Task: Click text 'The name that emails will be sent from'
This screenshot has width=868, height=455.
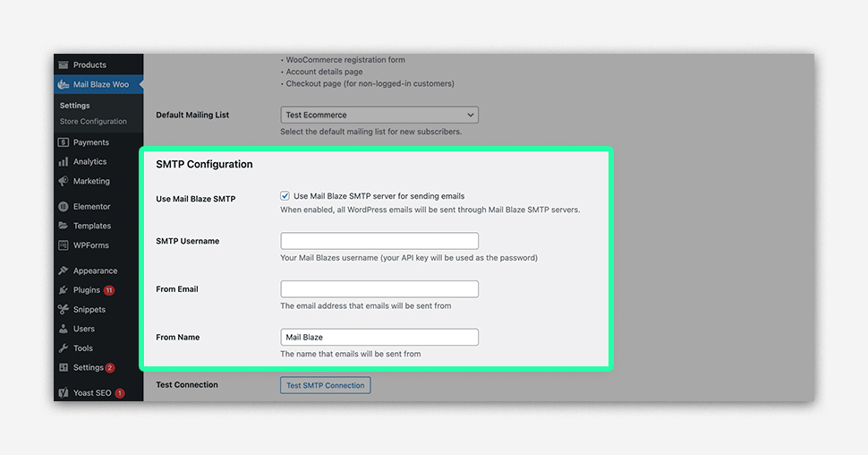Action: (351, 354)
